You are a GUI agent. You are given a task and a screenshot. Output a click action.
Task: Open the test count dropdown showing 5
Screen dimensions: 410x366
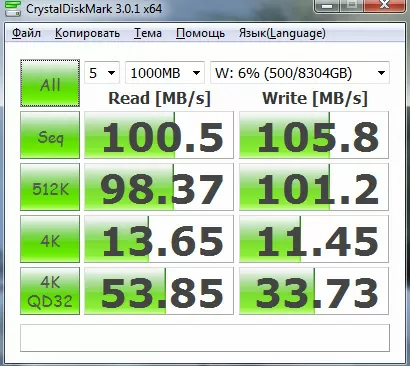tap(102, 73)
